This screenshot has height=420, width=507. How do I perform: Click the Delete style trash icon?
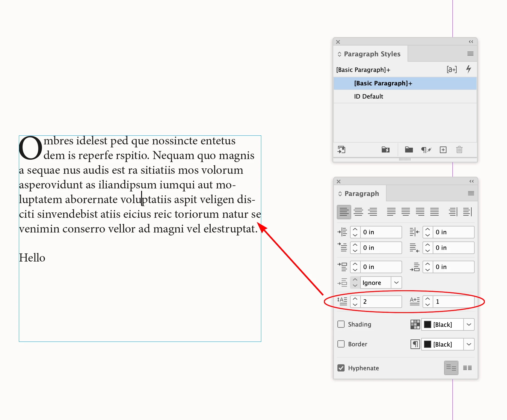(459, 150)
